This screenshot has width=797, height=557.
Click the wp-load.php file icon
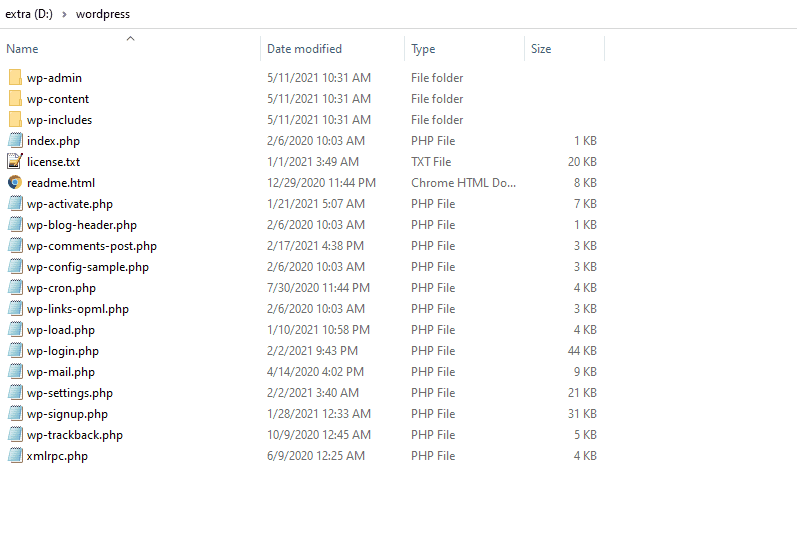tap(15, 330)
